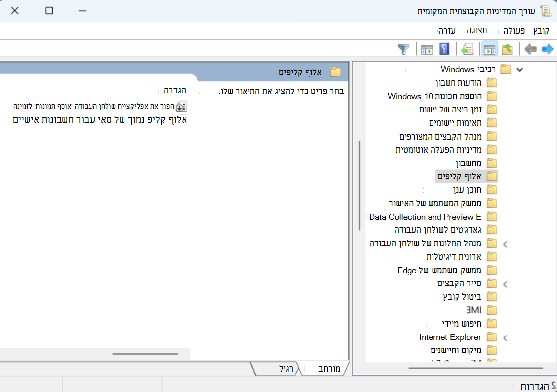Close the Group Policy Editor window

[15, 11]
